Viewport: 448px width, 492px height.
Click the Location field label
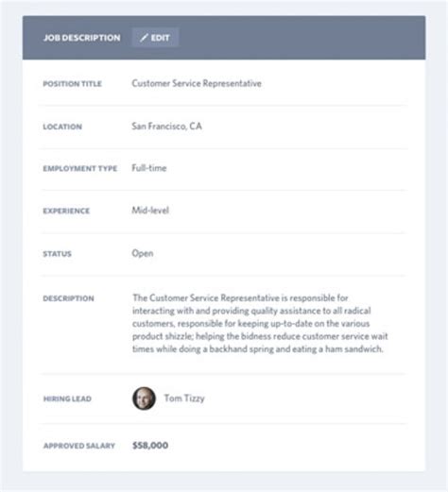(x=62, y=127)
